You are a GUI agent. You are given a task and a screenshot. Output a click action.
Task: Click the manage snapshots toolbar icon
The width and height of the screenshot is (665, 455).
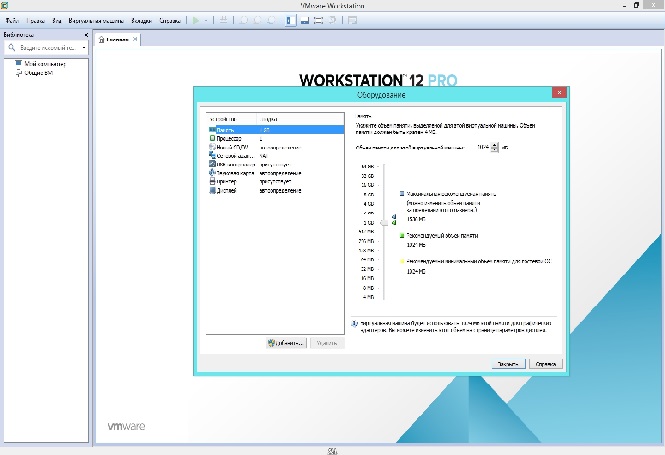pos(271,20)
